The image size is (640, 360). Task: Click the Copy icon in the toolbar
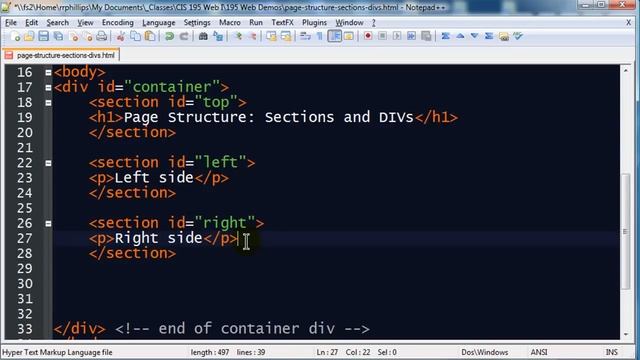coord(135,37)
